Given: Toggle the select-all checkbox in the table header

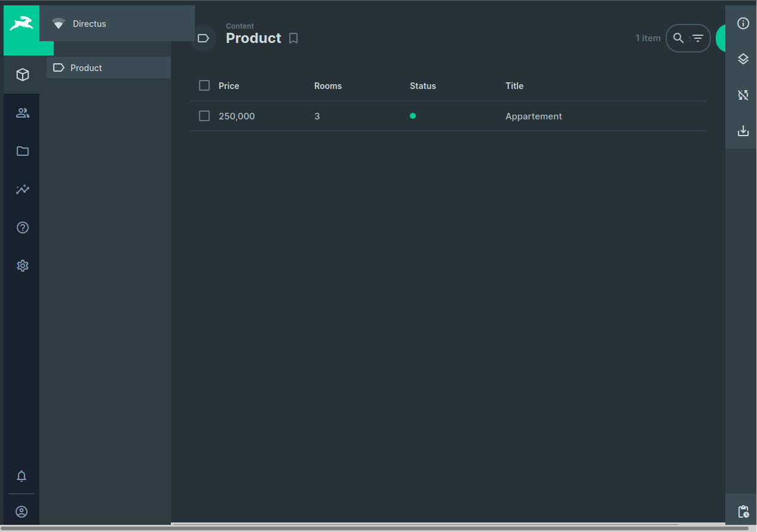Looking at the screenshot, I should tap(204, 85).
